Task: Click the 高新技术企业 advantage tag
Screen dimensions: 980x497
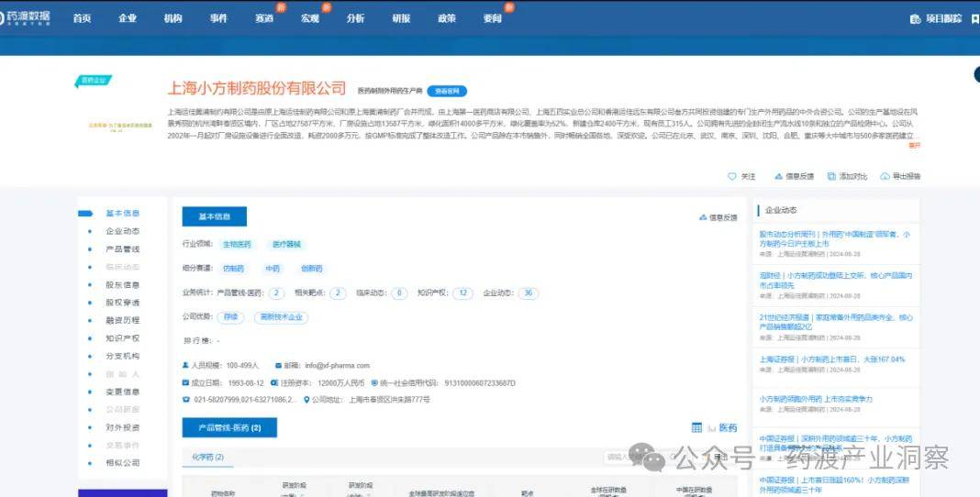Action: 282,317
